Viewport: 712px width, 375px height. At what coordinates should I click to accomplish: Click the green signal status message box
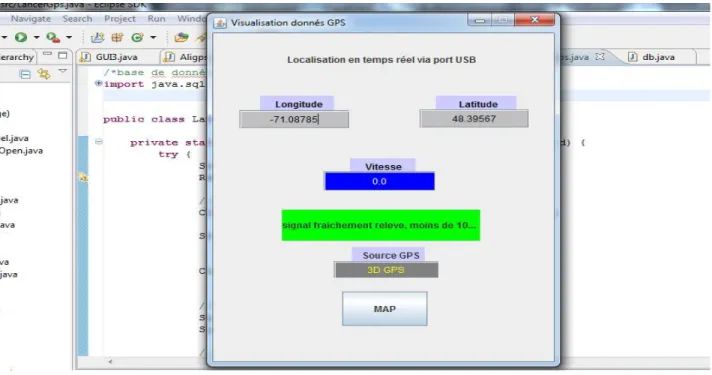[381, 225]
